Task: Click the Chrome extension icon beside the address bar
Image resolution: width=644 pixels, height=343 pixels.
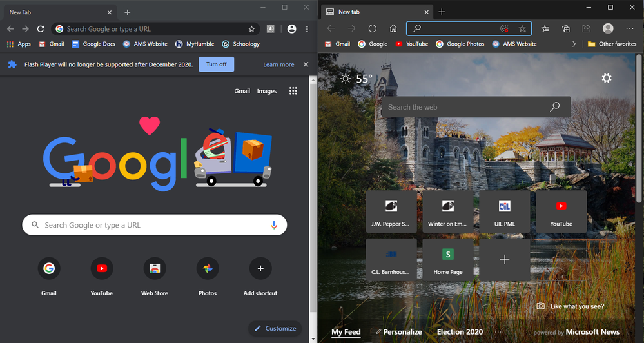Action: coord(270,29)
